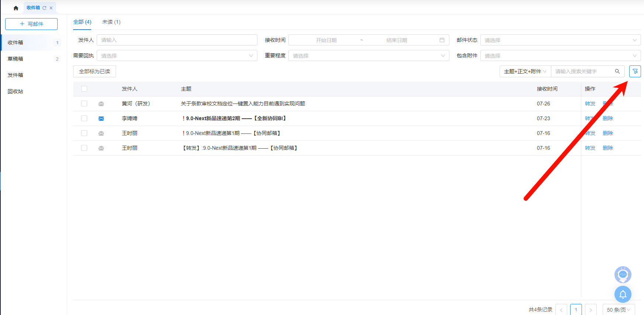Image resolution: width=644 pixels, height=315 pixels.
Task: Open the 重要程度 dropdown
Action: (x=369, y=55)
